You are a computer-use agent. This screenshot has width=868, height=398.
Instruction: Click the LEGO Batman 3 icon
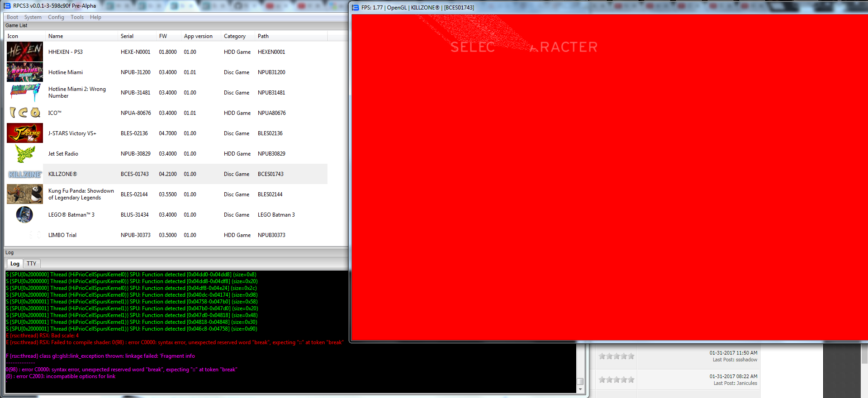click(x=25, y=214)
